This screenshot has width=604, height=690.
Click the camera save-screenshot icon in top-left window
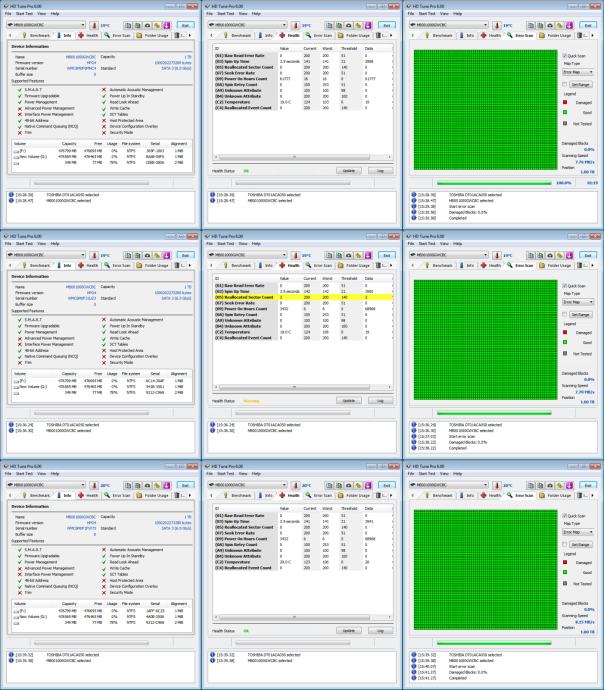coord(147,25)
